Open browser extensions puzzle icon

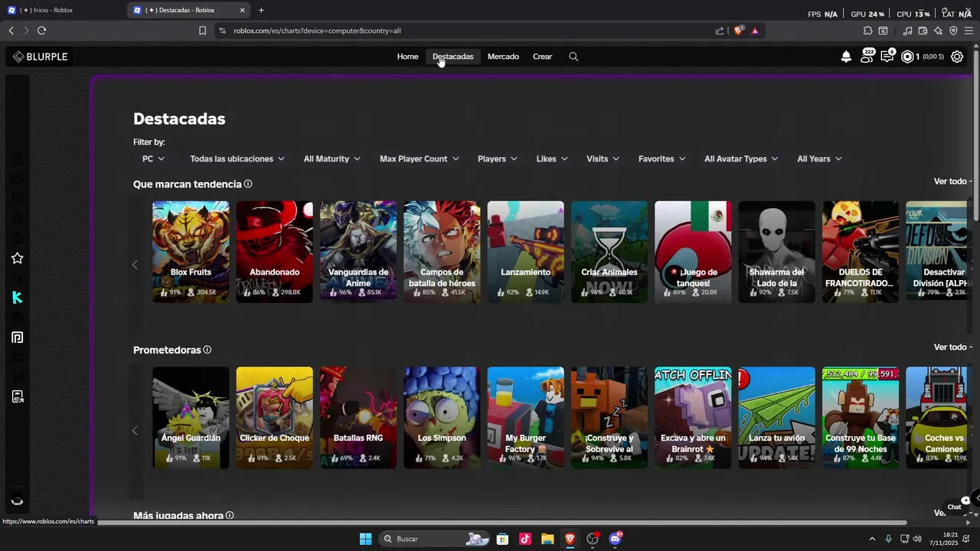coord(867,31)
